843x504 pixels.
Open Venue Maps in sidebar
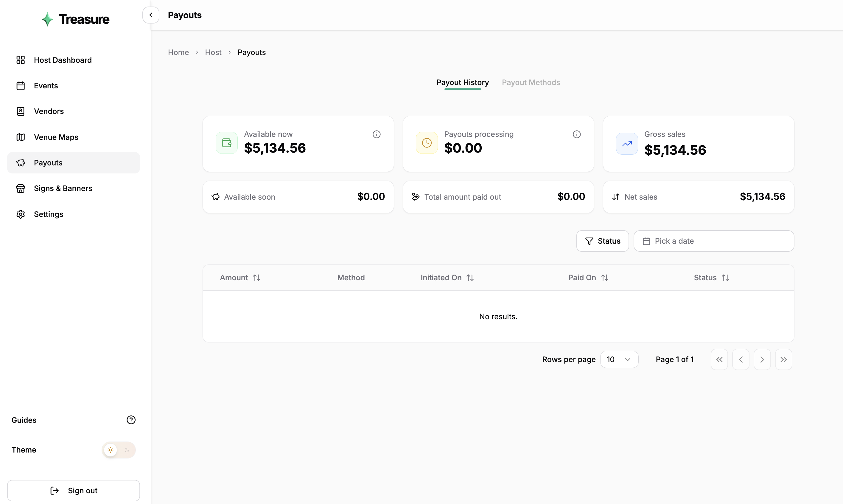(x=56, y=137)
